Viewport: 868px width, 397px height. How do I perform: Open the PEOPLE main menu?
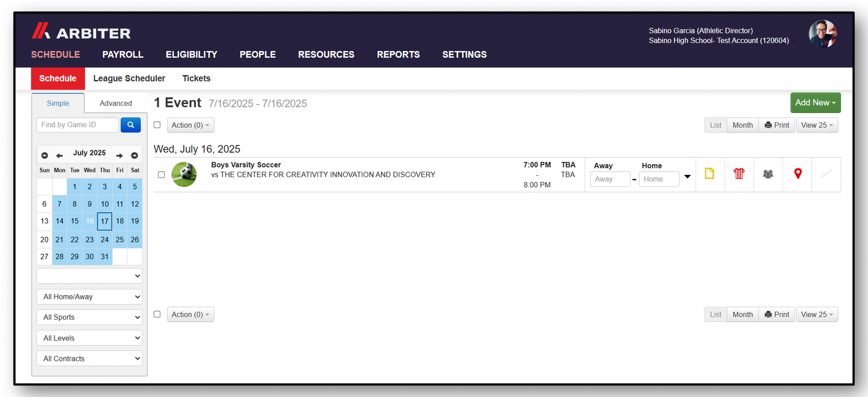[x=257, y=54]
